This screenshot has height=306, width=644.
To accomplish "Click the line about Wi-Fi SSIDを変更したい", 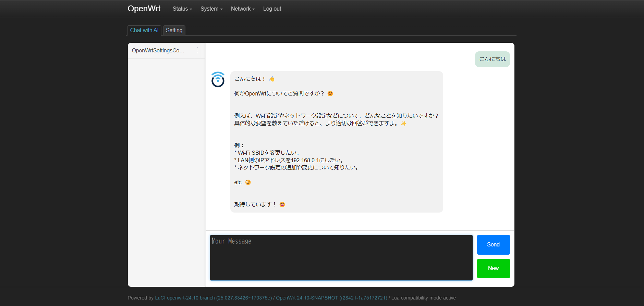I will click(268, 153).
